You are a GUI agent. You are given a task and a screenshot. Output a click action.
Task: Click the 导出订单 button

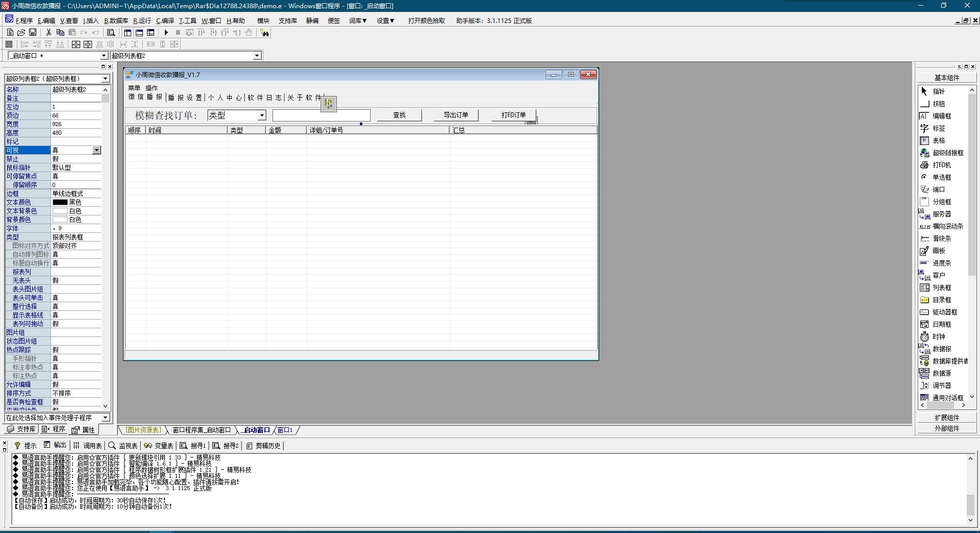[456, 115]
